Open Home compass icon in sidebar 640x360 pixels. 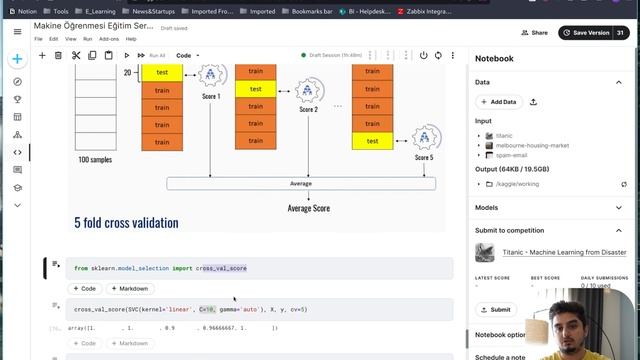18,82
